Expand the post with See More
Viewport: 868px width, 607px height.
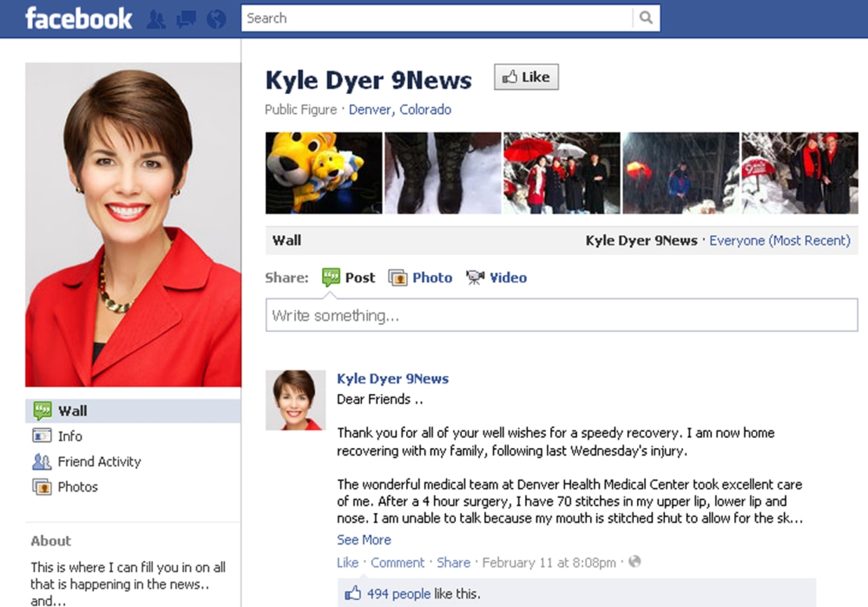(x=364, y=540)
